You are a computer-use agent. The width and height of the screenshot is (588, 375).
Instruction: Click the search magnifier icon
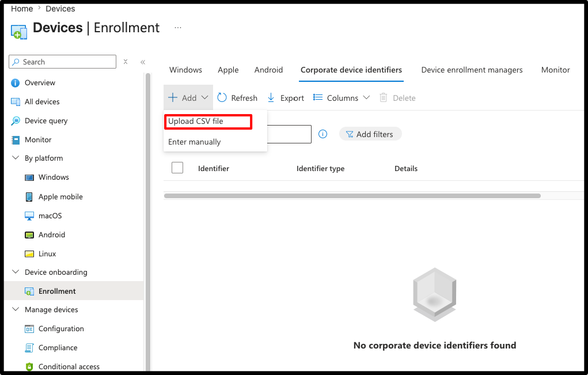pos(16,62)
